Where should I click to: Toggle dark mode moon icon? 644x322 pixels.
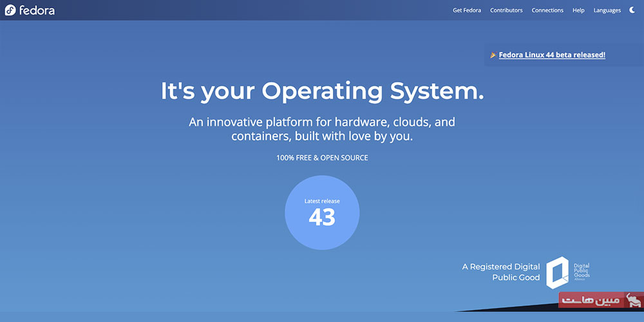632,10
